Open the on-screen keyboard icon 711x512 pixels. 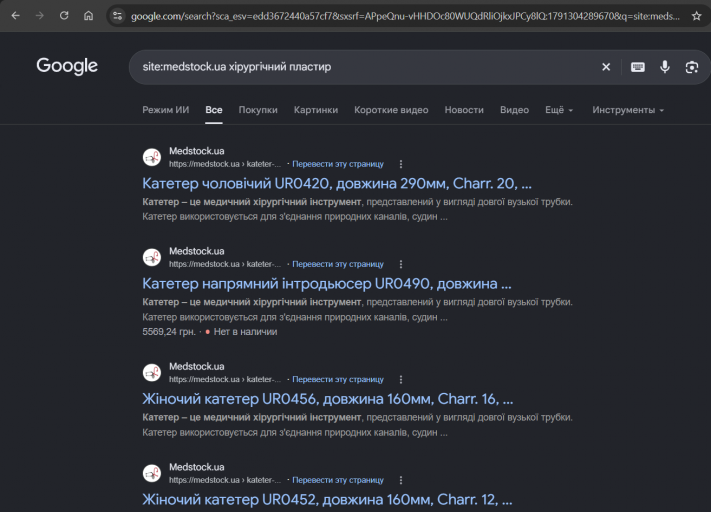(638, 67)
